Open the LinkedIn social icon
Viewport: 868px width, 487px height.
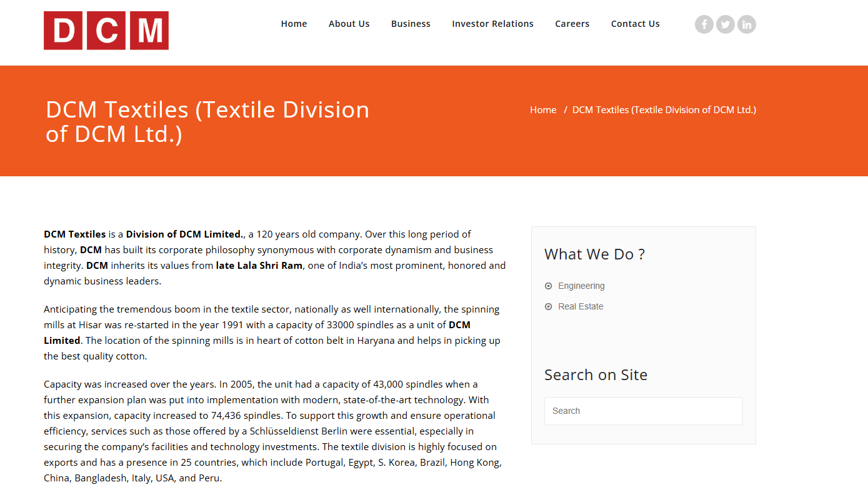pos(746,24)
